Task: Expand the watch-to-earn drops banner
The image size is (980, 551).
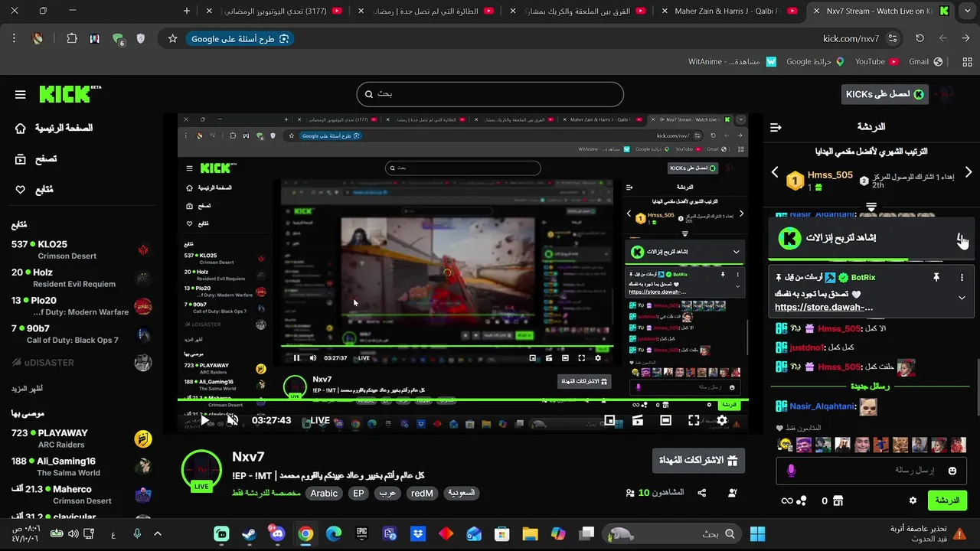Action: point(961,238)
